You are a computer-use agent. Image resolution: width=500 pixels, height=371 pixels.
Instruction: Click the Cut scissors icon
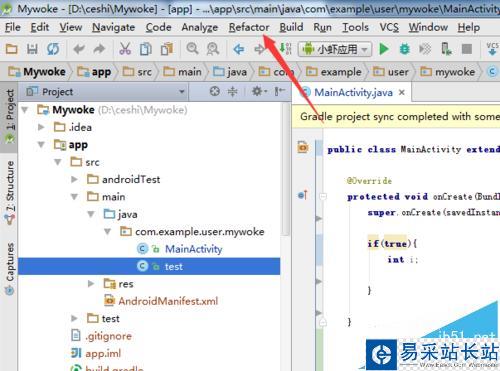(125, 49)
